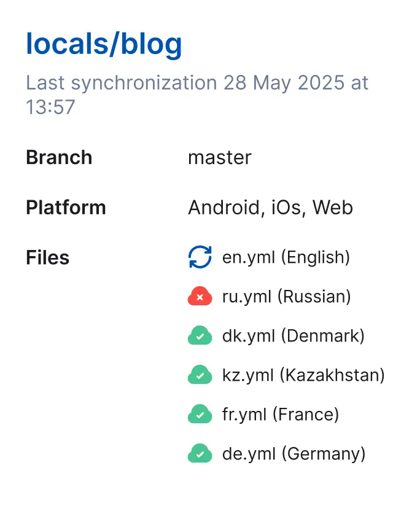Click the master branch value
Image resolution: width=420 pixels, height=527 pixels.
click(x=220, y=158)
